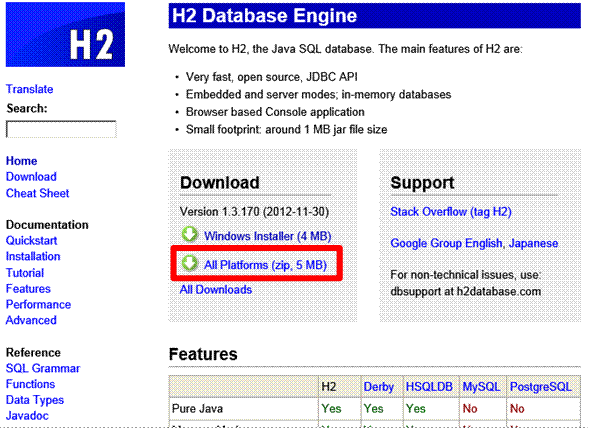Image resolution: width=589 pixels, height=428 pixels.
Task: Click the Small footprint jar file bullet
Action: (x=287, y=130)
